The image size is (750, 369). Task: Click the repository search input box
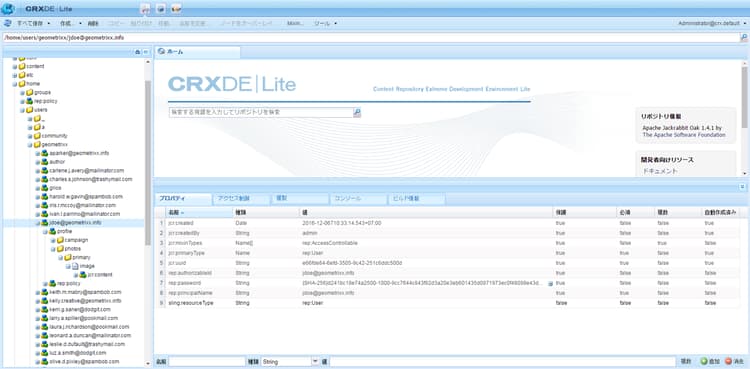click(x=261, y=112)
